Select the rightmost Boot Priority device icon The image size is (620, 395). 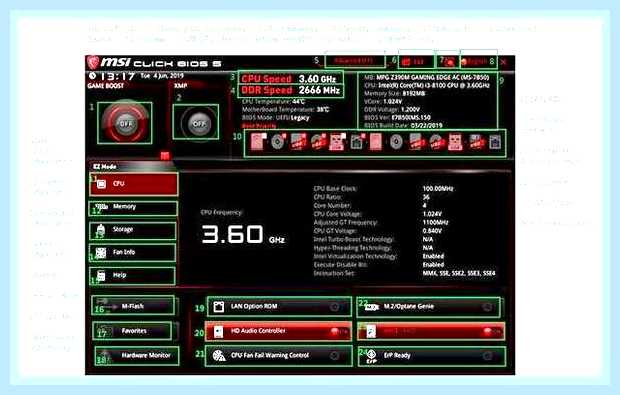pos(494,142)
